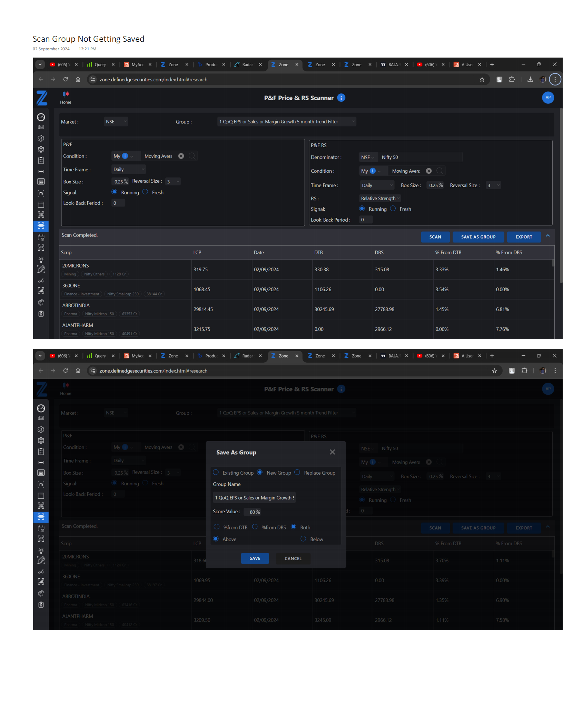The image size is (563, 728).
Task: Click the bar-chart-in-frame icon in top screenshot sidebar
Action: [41, 291]
